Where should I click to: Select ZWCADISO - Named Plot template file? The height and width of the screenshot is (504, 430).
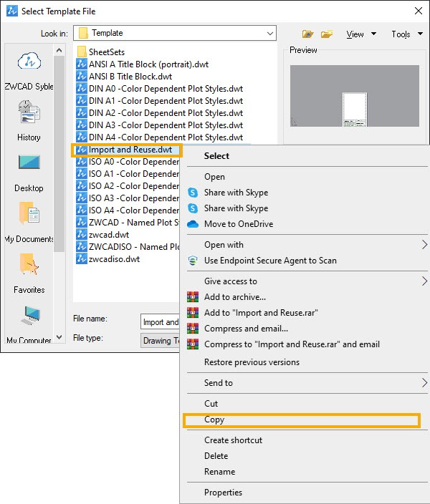[x=128, y=246]
